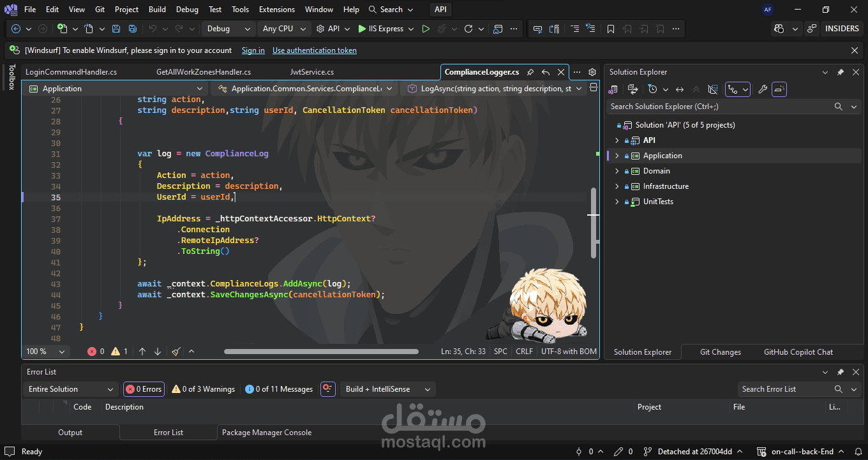Click Use authentication token link
The width and height of the screenshot is (868, 460).
[x=315, y=50]
